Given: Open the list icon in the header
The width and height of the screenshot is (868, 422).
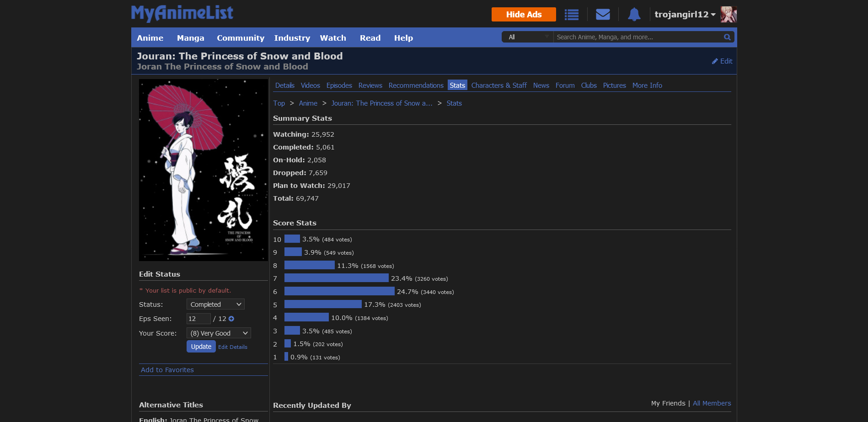Looking at the screenshot, I should point(571,15).
